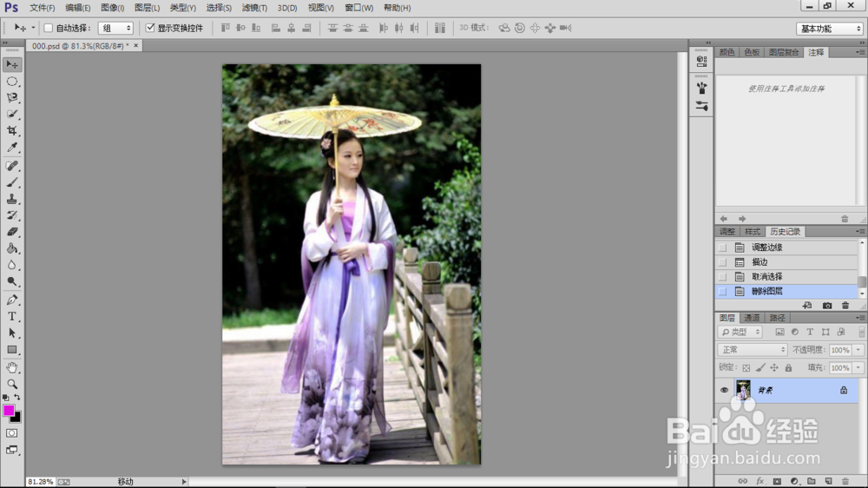
Task: Set history brush source for 描边
Action: click(x=722, y=262)
